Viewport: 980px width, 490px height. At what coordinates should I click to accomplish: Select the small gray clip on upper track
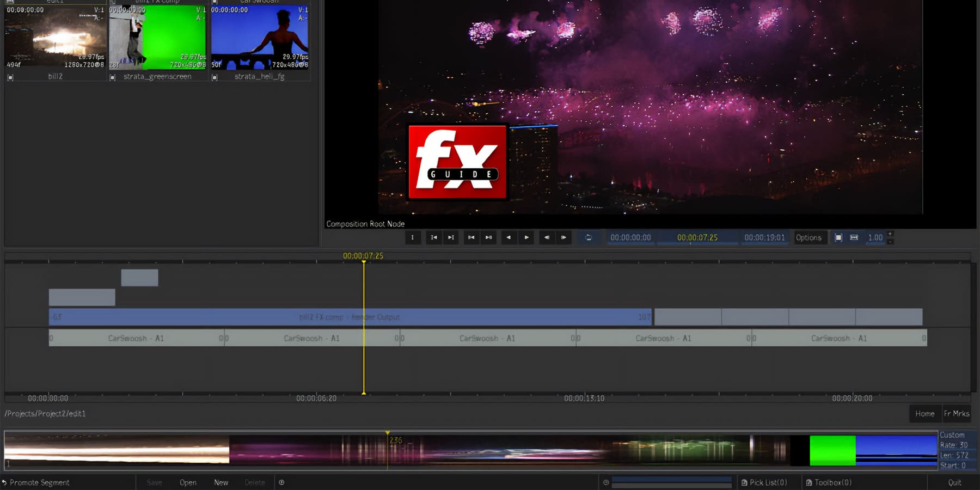tap(140, 278)
